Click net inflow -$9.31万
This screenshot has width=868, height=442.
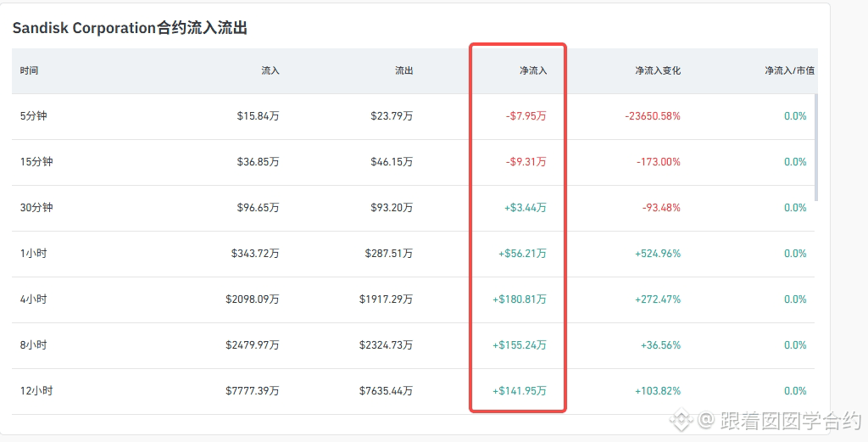(x=526, y=162)
